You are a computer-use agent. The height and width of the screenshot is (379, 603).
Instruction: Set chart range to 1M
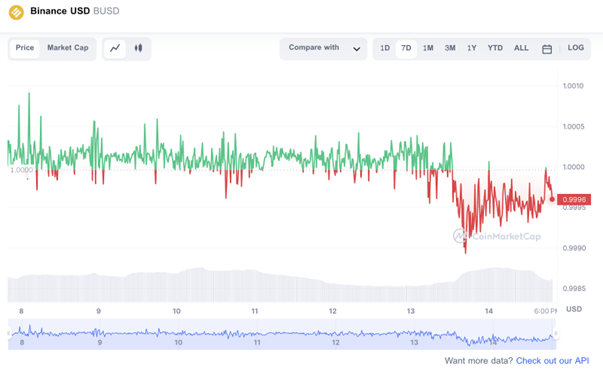pyautogui.click(x=428, y=48)
